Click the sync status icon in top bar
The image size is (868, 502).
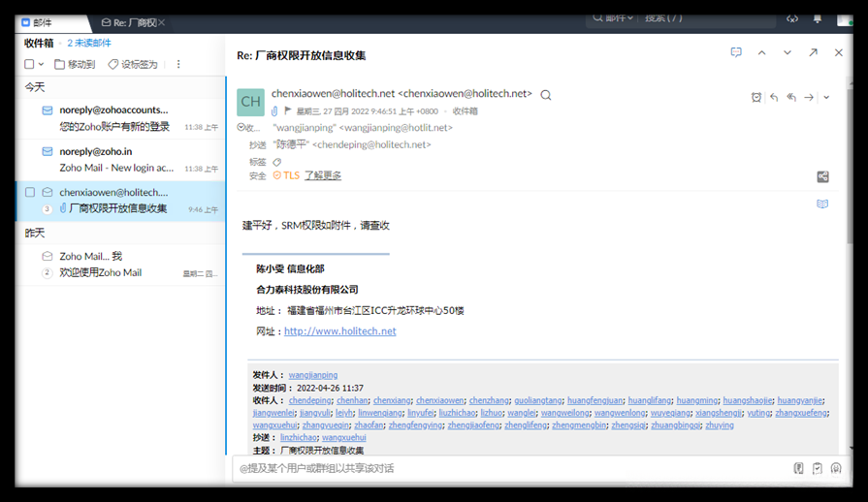coord(792,18)
